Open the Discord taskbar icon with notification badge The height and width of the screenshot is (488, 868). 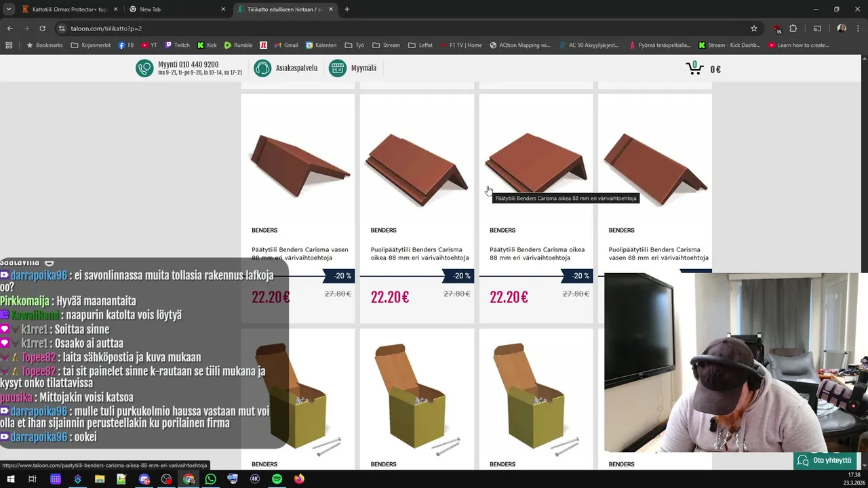[144, 479]
